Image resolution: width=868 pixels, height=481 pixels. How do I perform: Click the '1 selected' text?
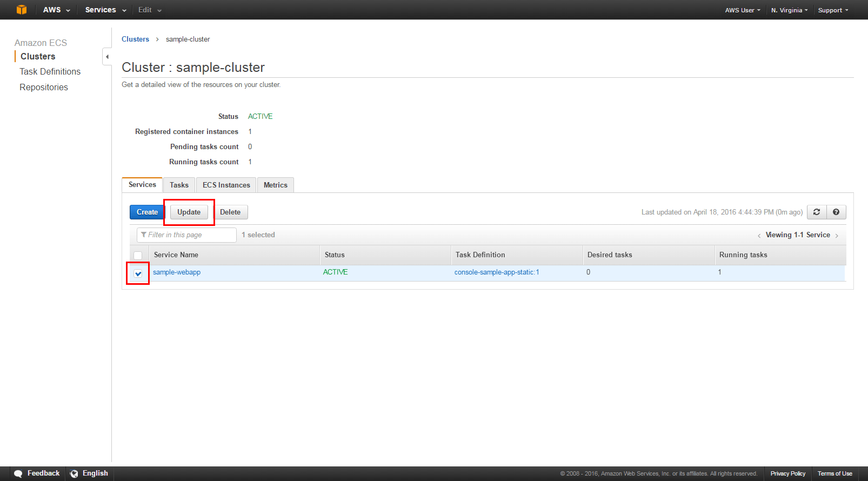click(258, 235)
